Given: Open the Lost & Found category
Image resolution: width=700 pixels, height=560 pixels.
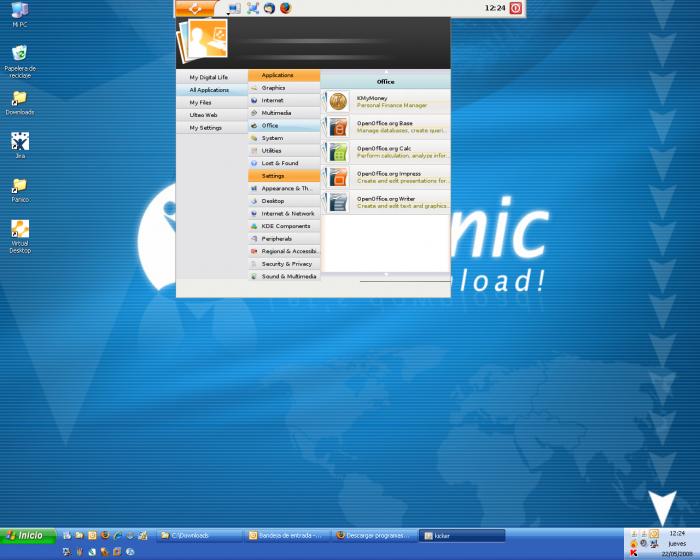Looking at the screenshot, I should tap(284, 163).
